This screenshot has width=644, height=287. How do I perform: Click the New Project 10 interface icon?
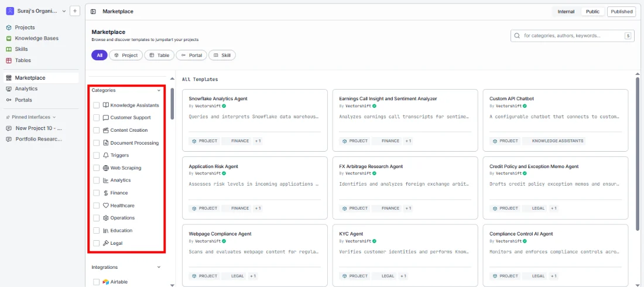(9, 128)
